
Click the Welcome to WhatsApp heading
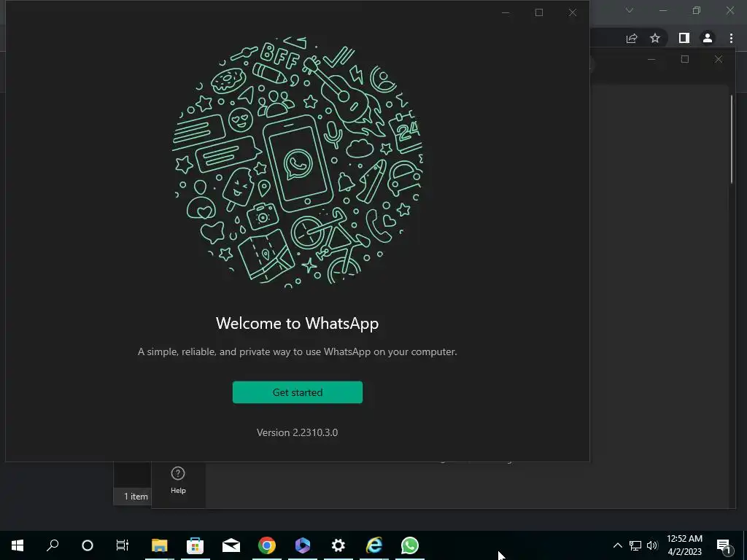(x=298, y=323)
